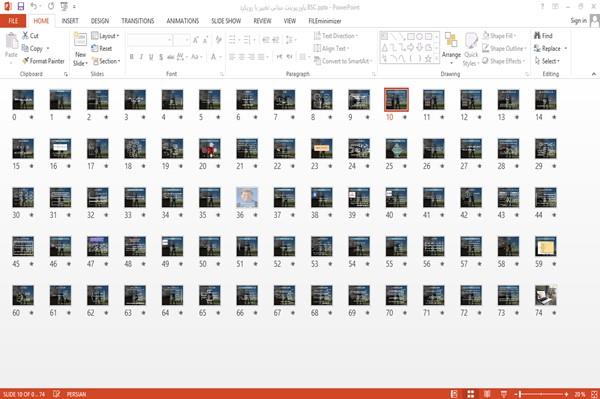This screenshot has width=600, height=399.
Task: Open the Arrange dropdown arrow
Action: coord(451,63)
